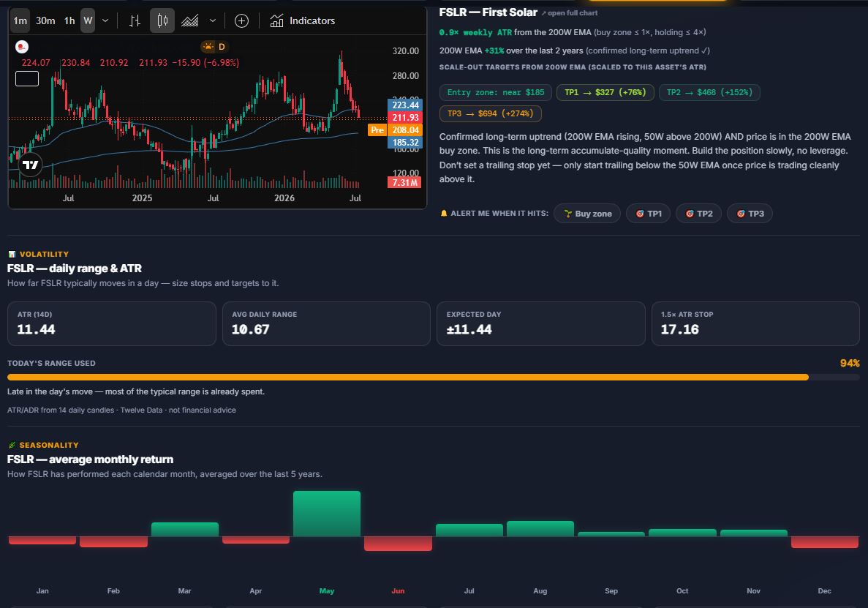Click the Volatility section icon
Viewport: 868px width, 608px height.
click(12, 254)
